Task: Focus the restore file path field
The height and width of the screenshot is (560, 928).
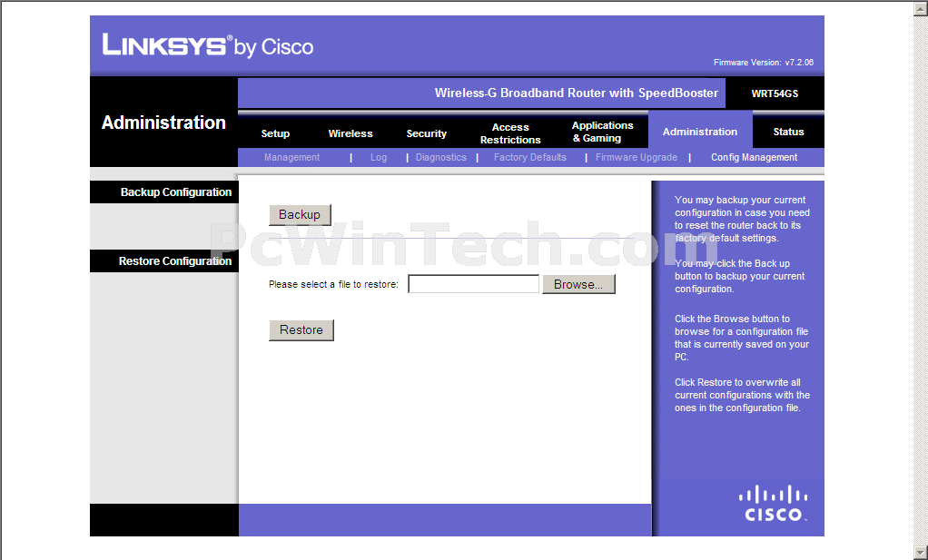Action: coord(473,284)
